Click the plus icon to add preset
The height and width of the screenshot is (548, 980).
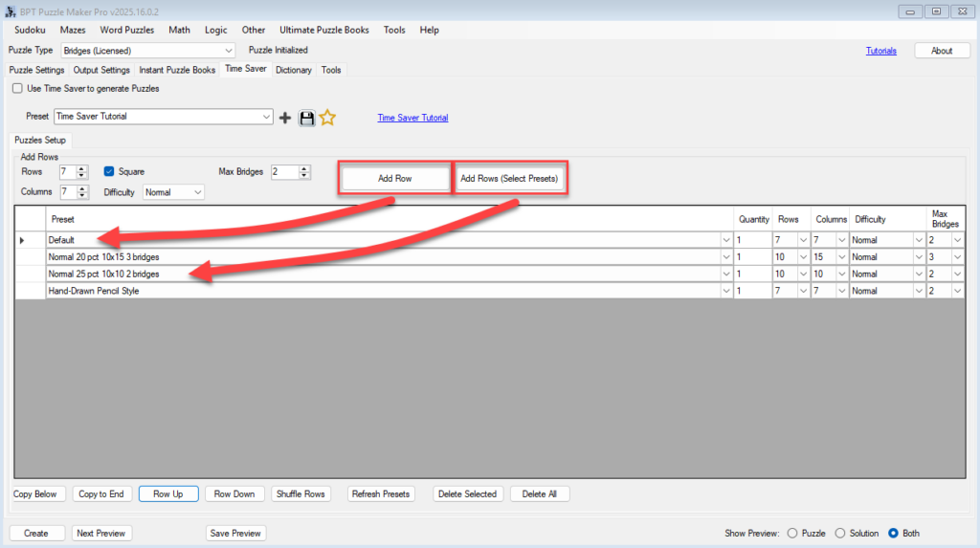pyautogui.click(x=285, y=118)
